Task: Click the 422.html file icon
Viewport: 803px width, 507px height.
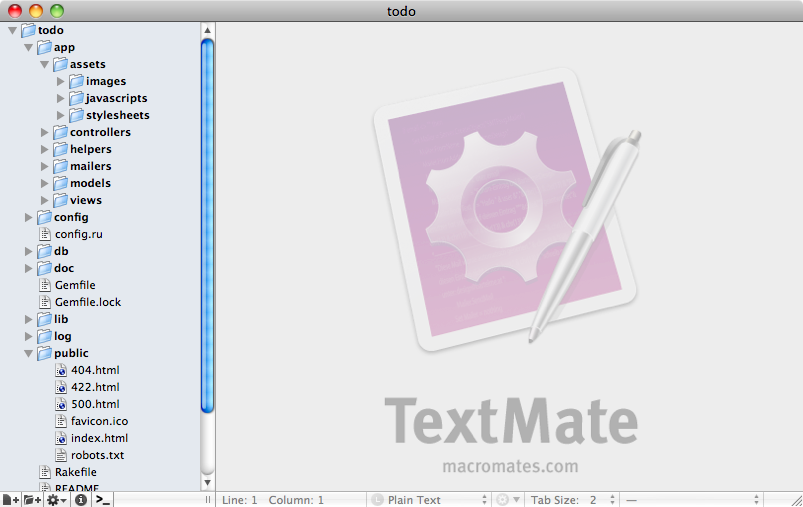Action: click(x=61, y=387)
